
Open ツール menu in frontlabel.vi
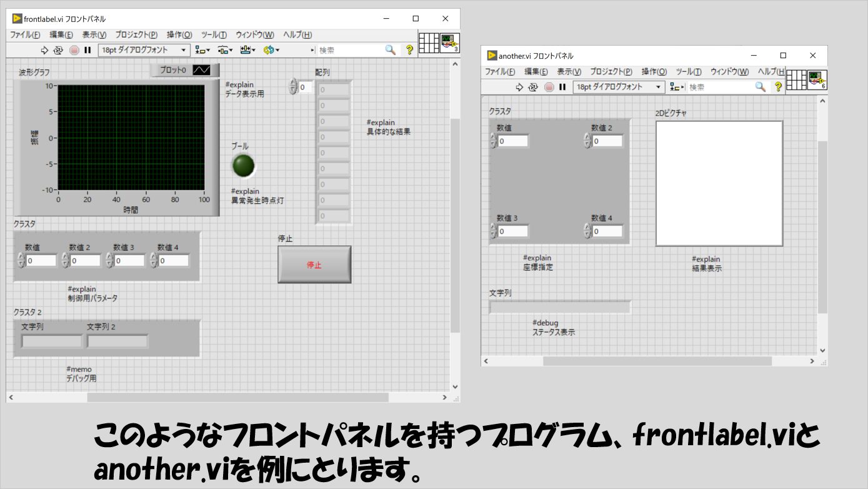[214, 35]
